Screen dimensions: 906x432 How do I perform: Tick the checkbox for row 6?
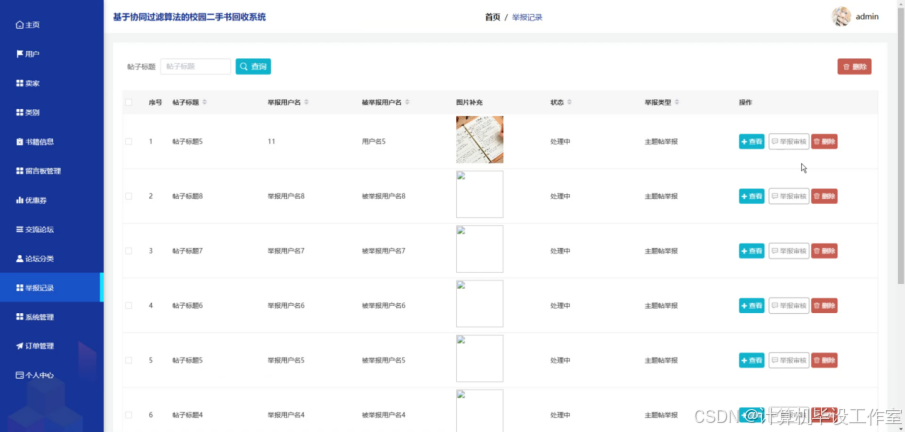pyautogui.click(x=128, y=415)
